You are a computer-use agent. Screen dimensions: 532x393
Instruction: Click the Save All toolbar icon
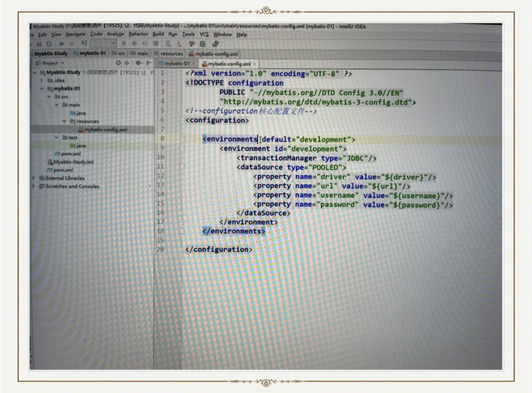click(39, 44)
